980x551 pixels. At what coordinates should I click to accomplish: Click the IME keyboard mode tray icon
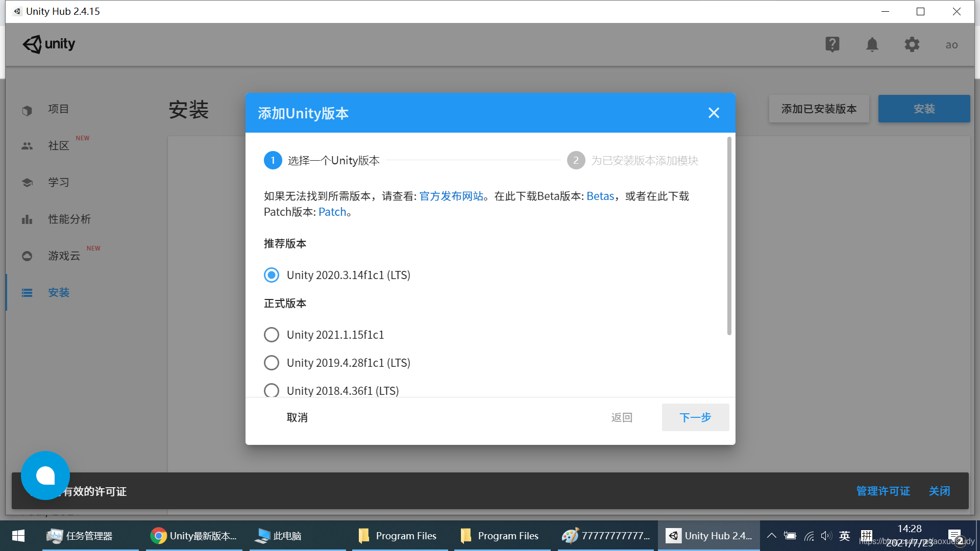coord(867,536)
